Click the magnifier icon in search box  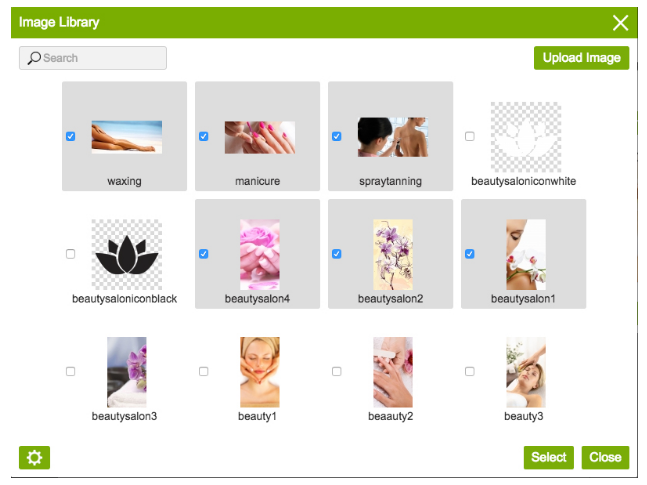click(x=34, y=58)
